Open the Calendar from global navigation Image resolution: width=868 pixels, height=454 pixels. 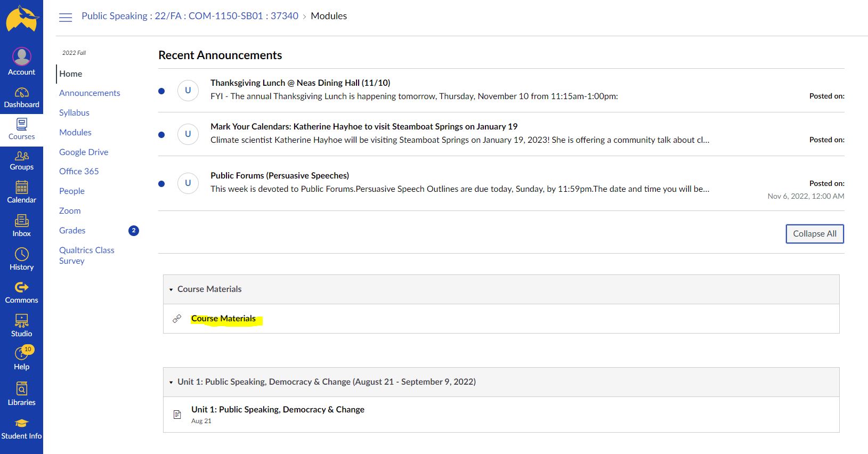21,192
